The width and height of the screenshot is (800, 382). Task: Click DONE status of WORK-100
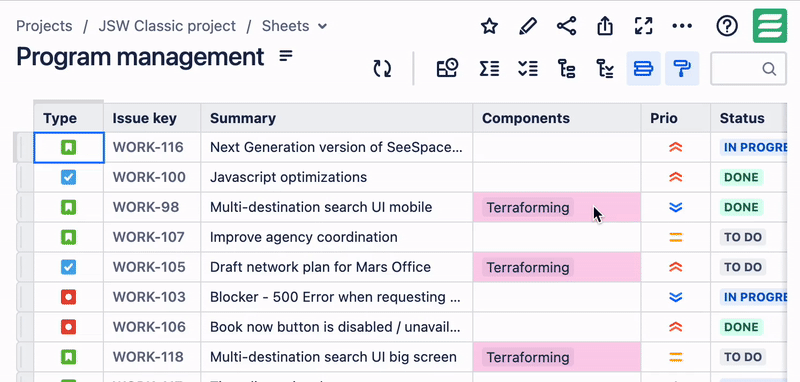point(741,177)
